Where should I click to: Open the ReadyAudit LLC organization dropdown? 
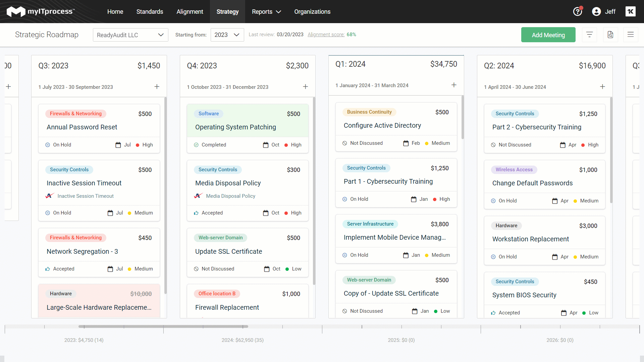130,35
